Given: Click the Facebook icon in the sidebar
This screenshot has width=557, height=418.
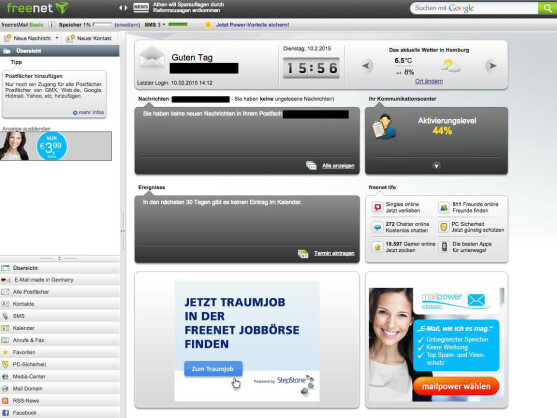Looking at the screenshot, I should coord(5,413).
